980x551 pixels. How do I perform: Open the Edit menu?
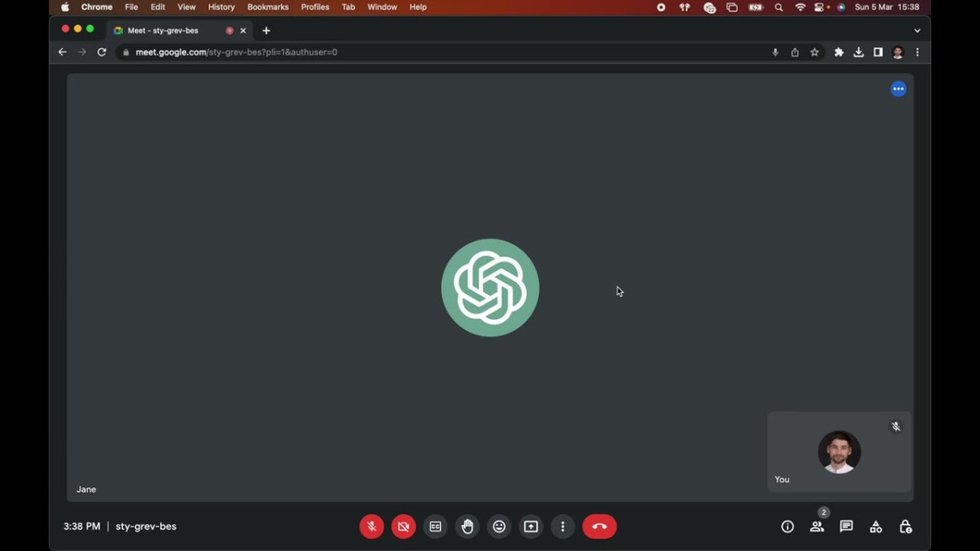tap(158, 7)
